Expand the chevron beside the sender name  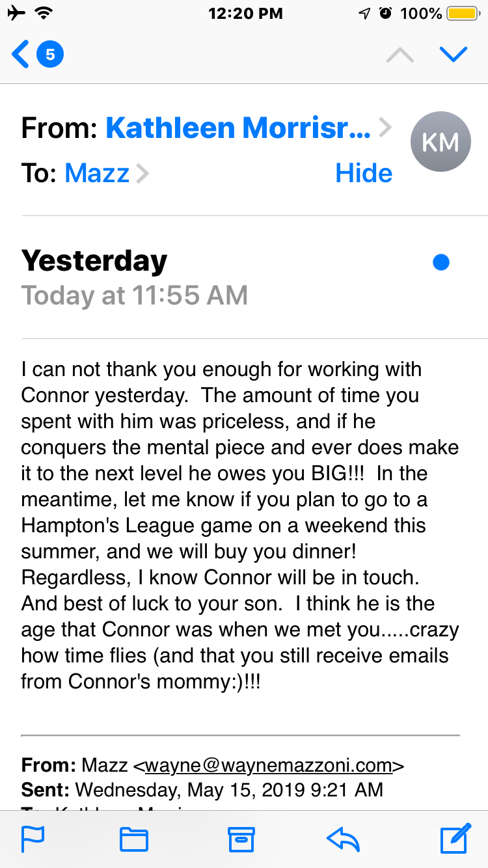[385, 128]
